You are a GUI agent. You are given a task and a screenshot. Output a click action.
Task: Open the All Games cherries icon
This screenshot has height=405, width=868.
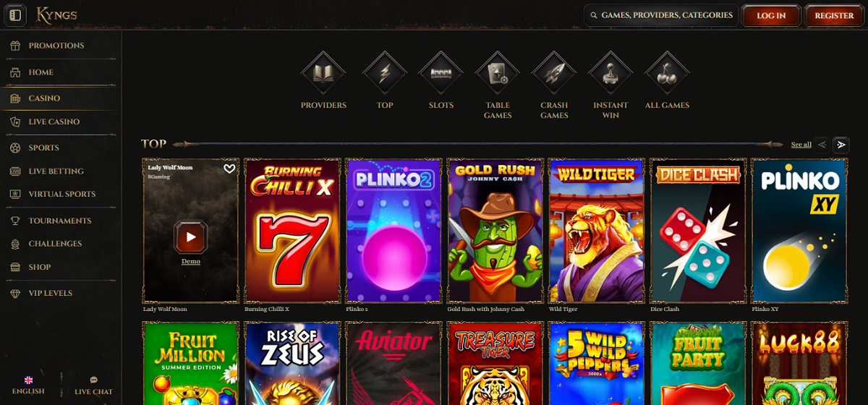[667, 73]
